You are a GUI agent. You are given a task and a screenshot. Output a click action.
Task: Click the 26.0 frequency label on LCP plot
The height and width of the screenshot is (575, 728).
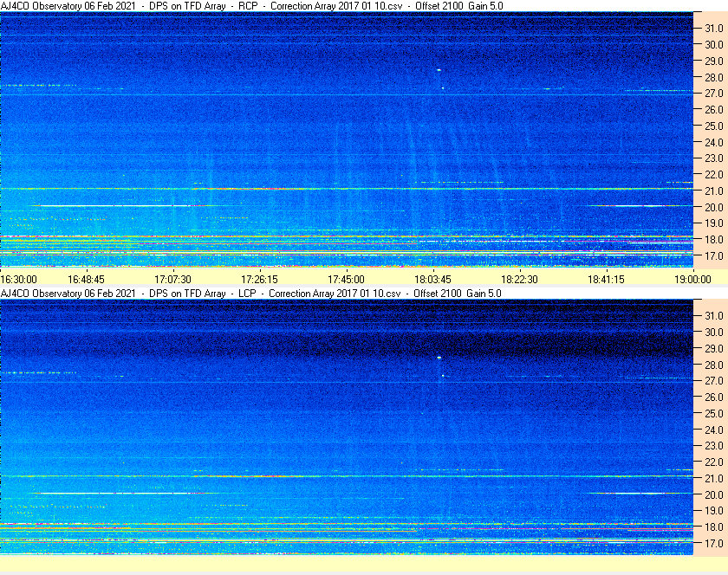point(714,397)
